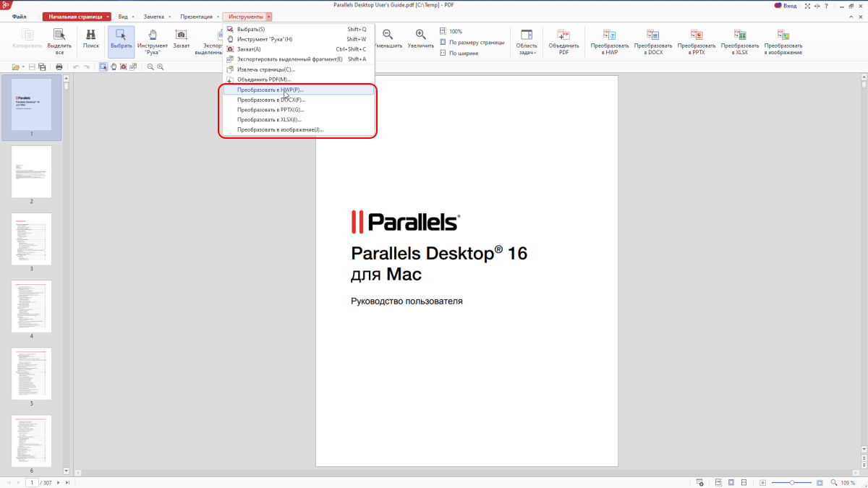Image resolution: width=868 pixels, height=488 pixels.
Task: Click small hand-tool icon in quick toolbar
Action: tap(114, 67)
